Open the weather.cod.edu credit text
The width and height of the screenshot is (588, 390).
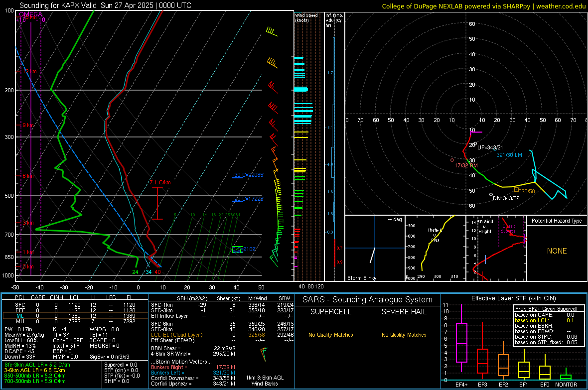pos(561,6)
